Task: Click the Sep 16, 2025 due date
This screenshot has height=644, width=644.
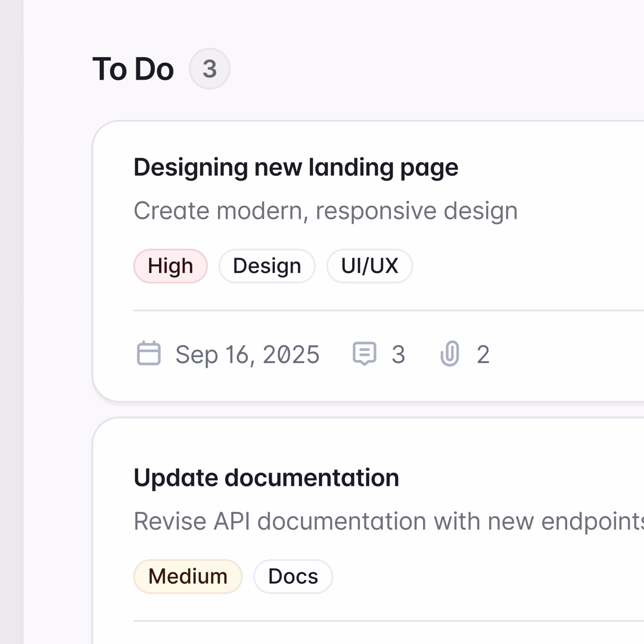Action: (247, 355)
